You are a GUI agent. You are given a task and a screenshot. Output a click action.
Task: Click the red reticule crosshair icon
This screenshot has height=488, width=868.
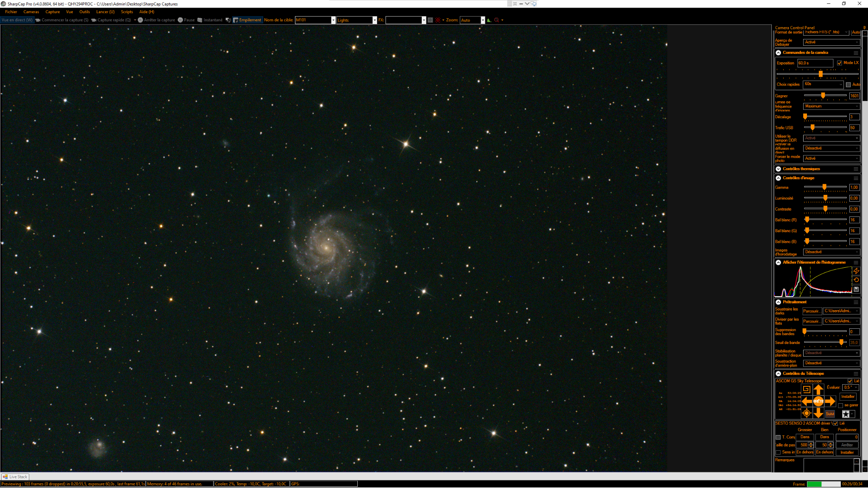pyautogui.click(x=438, y=20)
